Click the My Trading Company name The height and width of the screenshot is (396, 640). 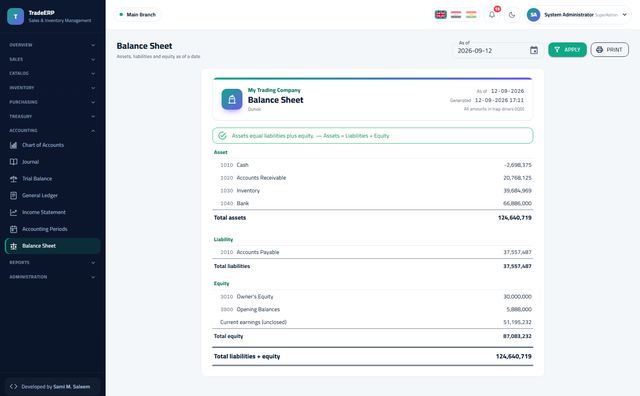pos(274,90)
